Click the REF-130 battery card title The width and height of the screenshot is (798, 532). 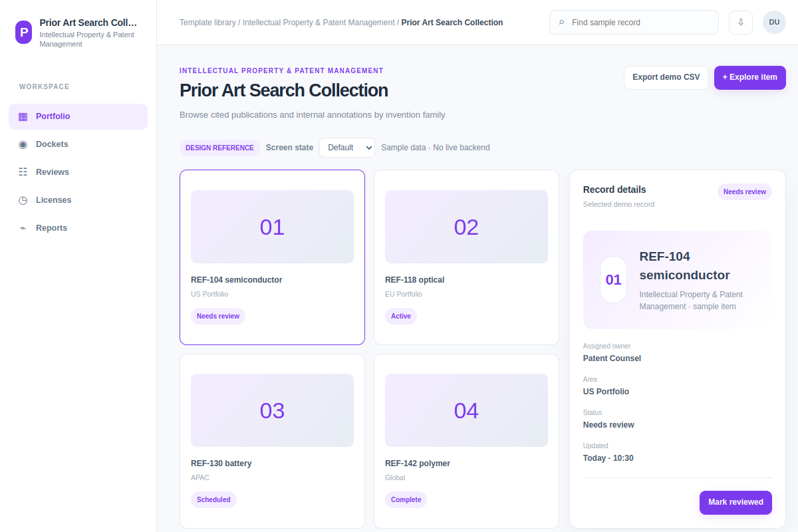[221, 464]
